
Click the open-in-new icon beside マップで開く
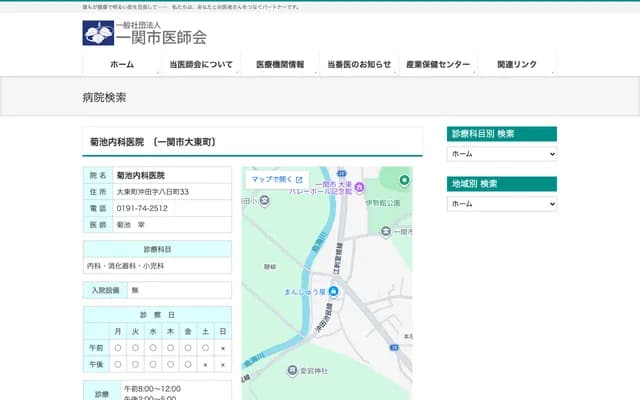coord(299,180)
